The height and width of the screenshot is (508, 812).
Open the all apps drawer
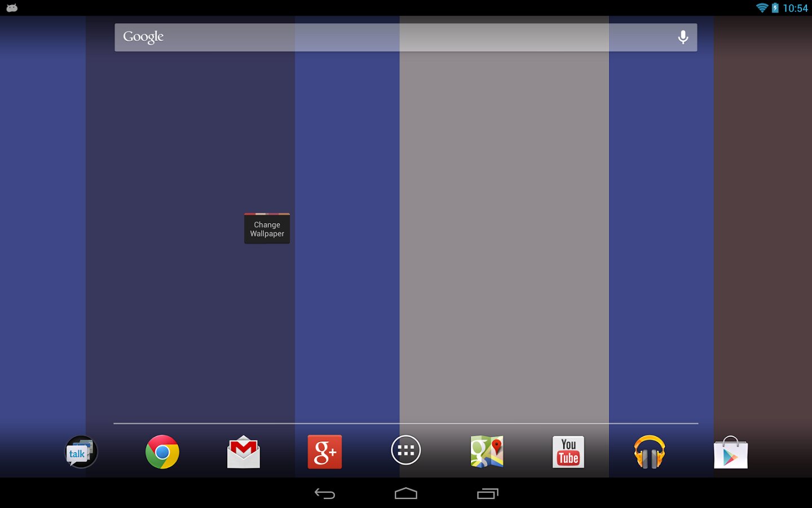click(x=406, y=450)
